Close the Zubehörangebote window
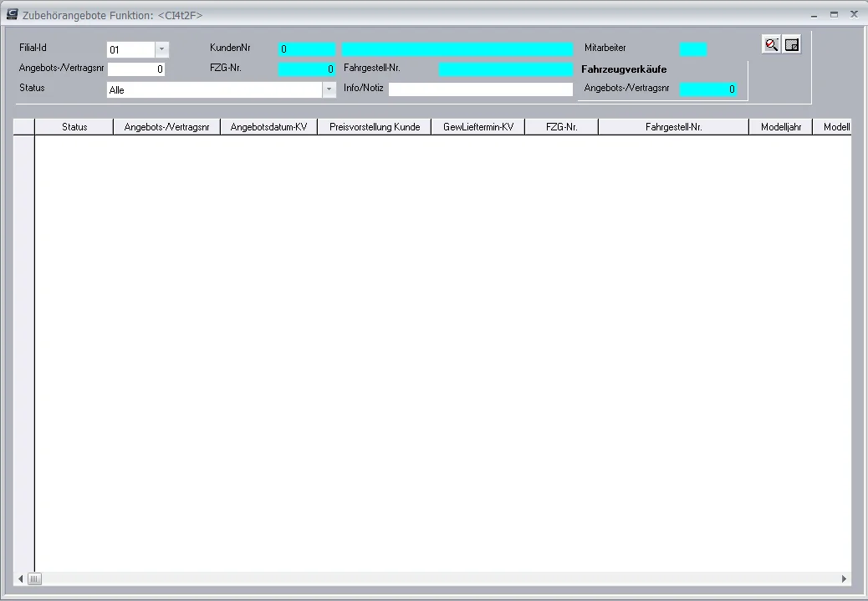This screenshot has height=601, width=868. click(854, 15)
